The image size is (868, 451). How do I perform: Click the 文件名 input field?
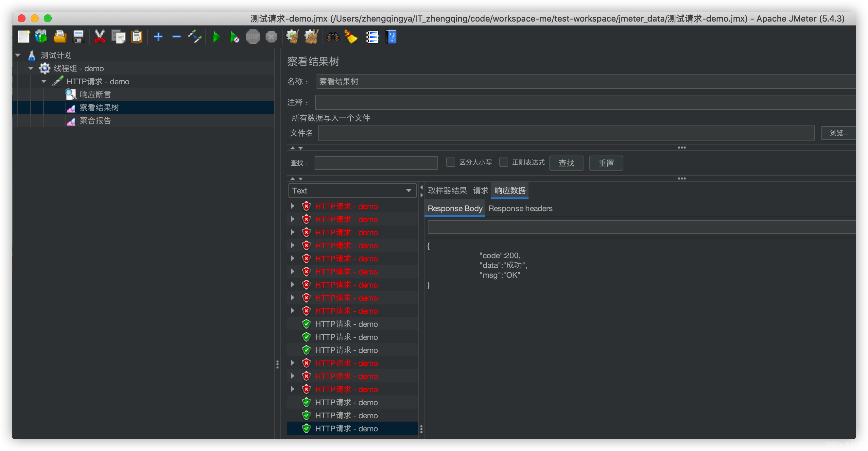[x=566, y=133]
